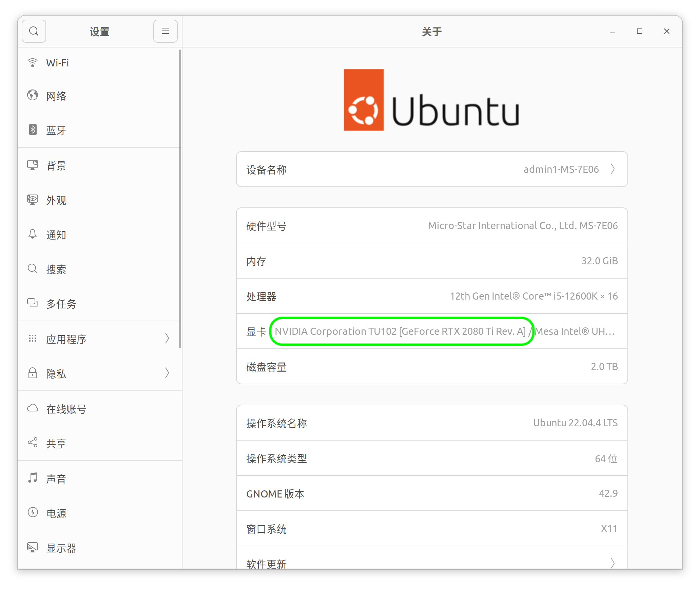Click the device name admin1-MS-7E06

(561, 169)
